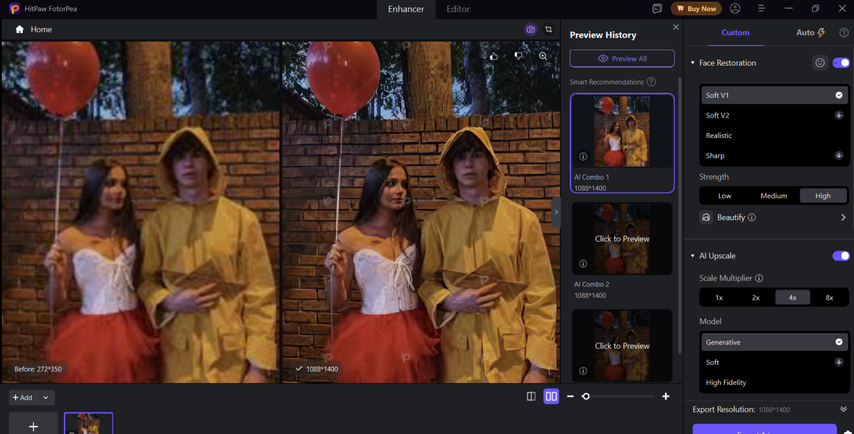Click the face smiley icon in Face Restoration
This screenshot has height=434, width=854.
(x=820, y=63)
